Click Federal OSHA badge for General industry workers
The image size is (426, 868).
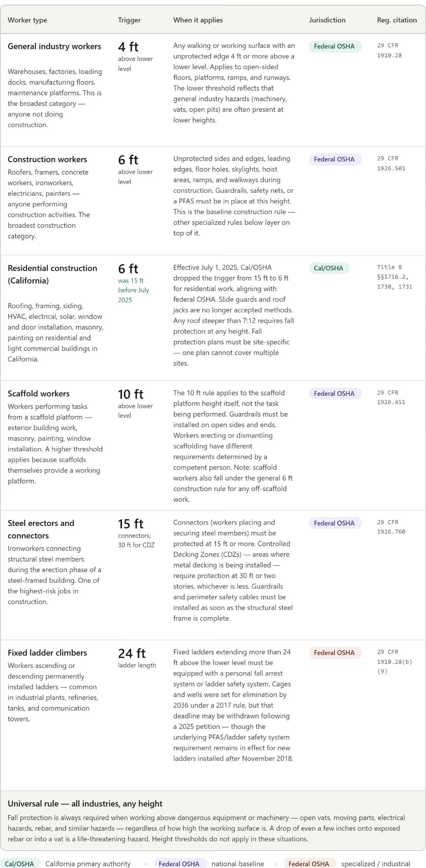tap(335, 46)
